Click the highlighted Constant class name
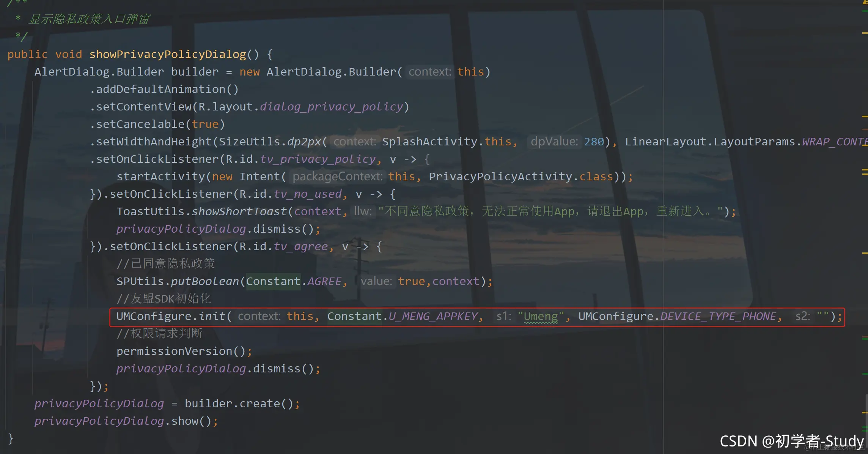Image resolution: width=868 pixels, height=454 pixels. click(273, 281)
